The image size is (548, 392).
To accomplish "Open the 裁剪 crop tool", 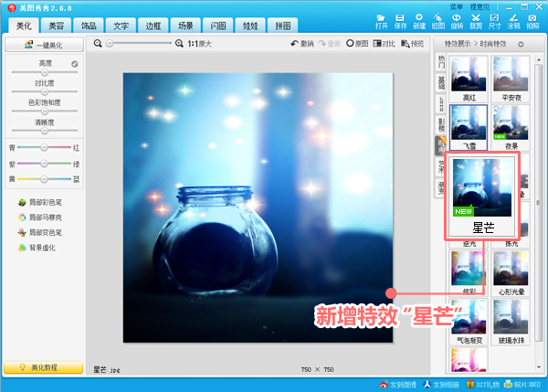I will [x=476, y=20].
